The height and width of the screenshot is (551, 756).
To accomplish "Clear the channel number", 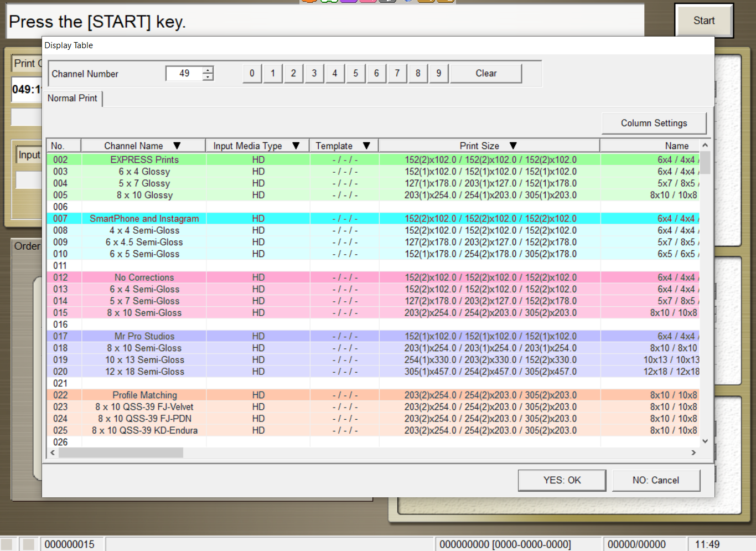I will pos(486,73).
